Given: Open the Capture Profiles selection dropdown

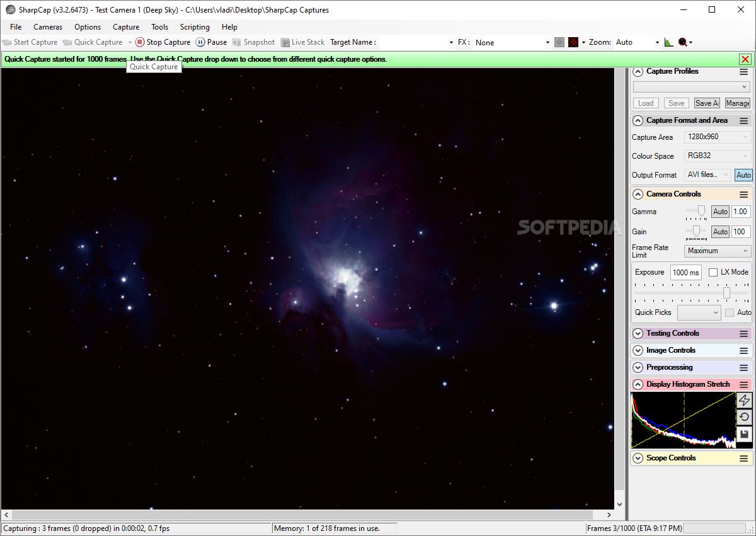Looking at the screenshot, I should (x=691, y=87).
